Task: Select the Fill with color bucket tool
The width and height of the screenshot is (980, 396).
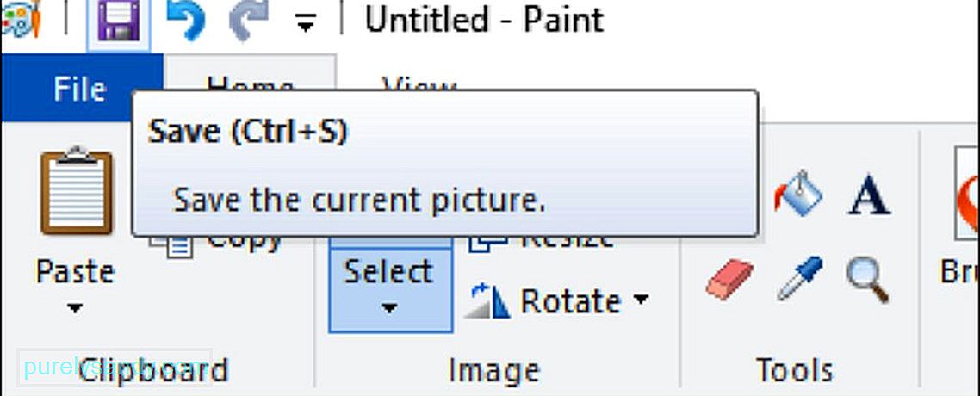Action: pyautogui.click(x=798, y=195)
